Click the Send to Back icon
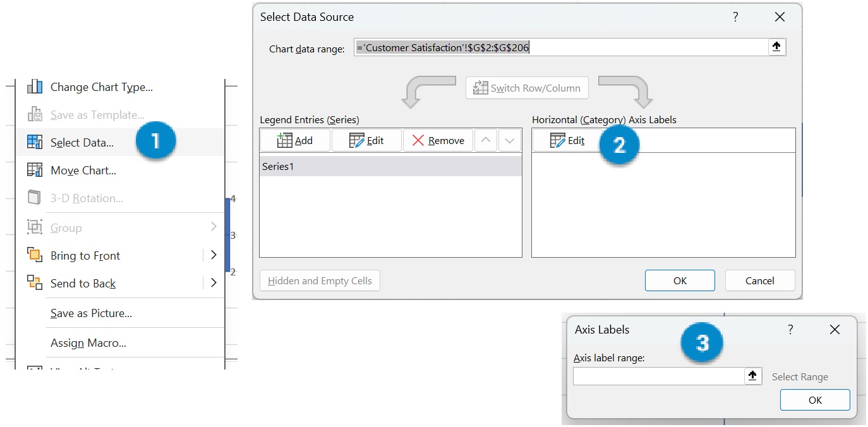This screenshot has width=868, height=427. coord(35,283)
